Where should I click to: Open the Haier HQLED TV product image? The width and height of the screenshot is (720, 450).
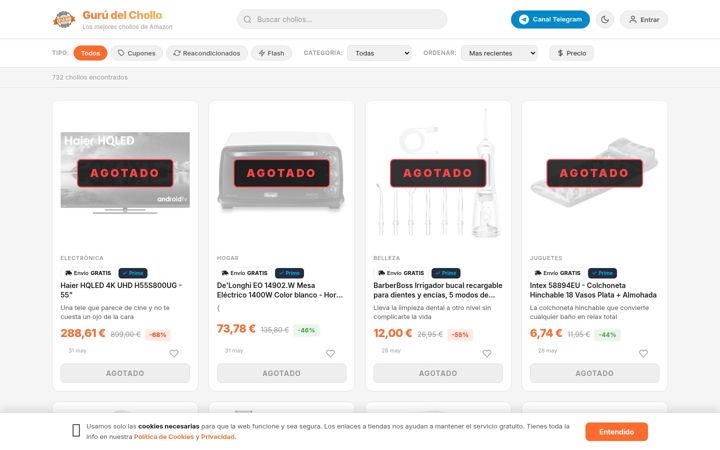coord(125,174)
